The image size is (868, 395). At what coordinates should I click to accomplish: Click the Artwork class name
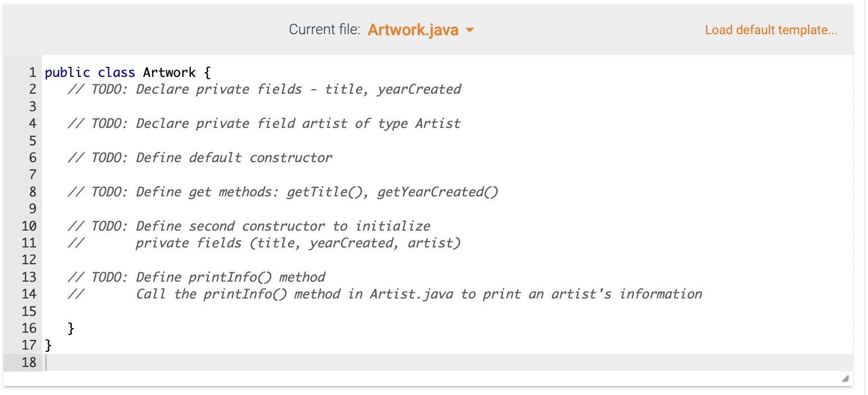pyautogui.click(x=169, y=72)
